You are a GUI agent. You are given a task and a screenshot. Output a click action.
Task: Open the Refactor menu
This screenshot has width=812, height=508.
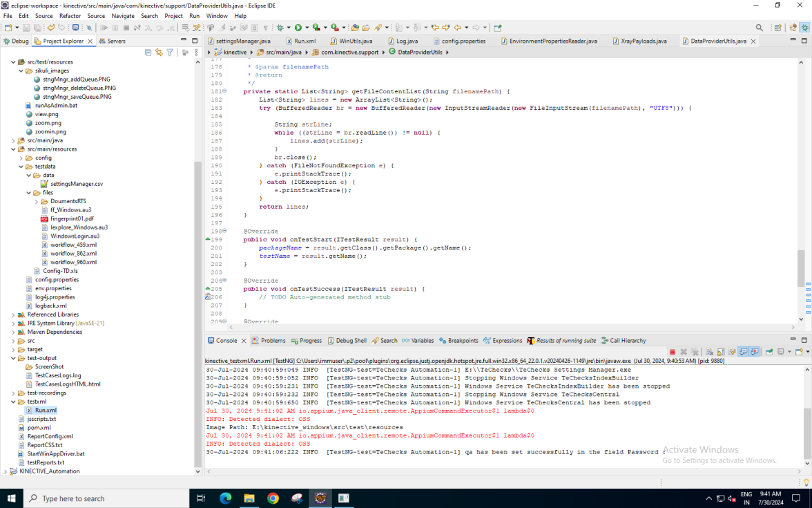(x=70, y=16)
